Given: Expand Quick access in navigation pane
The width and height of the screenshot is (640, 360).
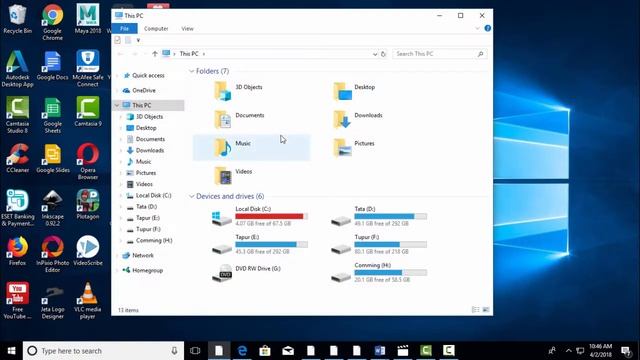Looking at the screenshot, I should pos(117,76).
